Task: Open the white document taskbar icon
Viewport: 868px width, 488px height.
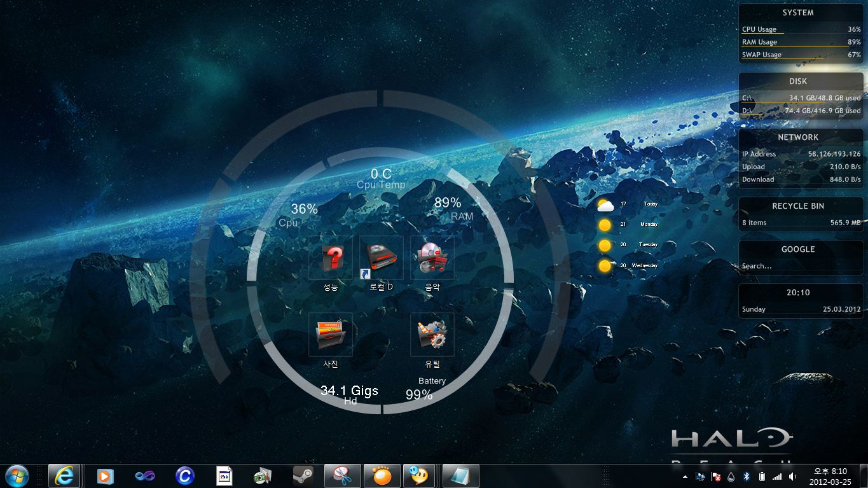Action: pyautogui.click(x=224, y=476)
